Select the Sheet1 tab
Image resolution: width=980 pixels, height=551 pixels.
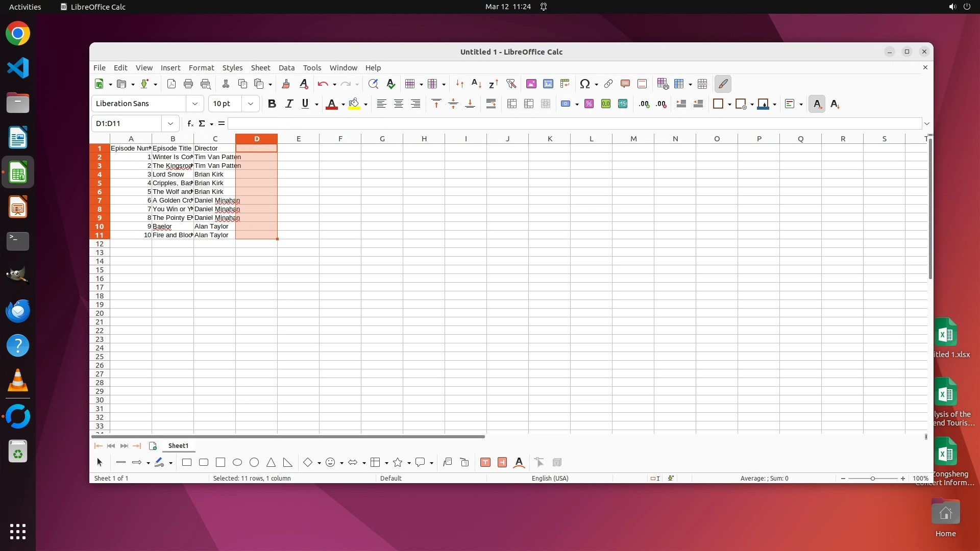[x=178, y=446]
